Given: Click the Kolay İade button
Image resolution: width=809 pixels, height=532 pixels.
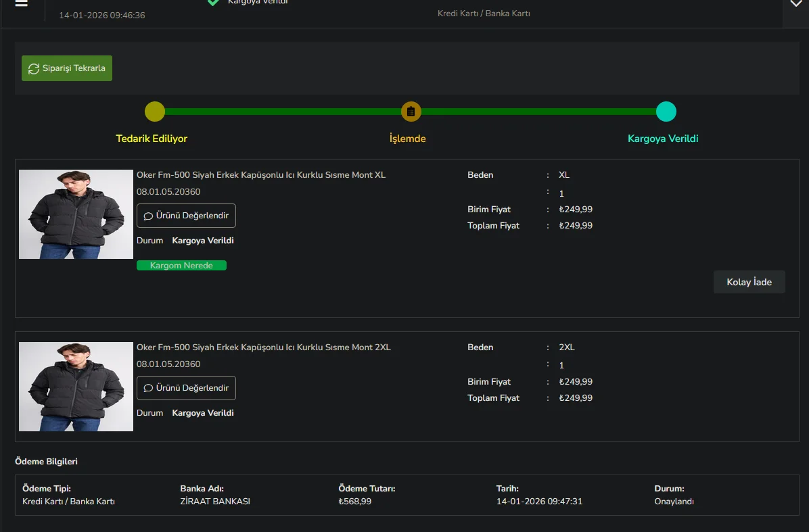Looking at the screenshot, I should 749,282.
